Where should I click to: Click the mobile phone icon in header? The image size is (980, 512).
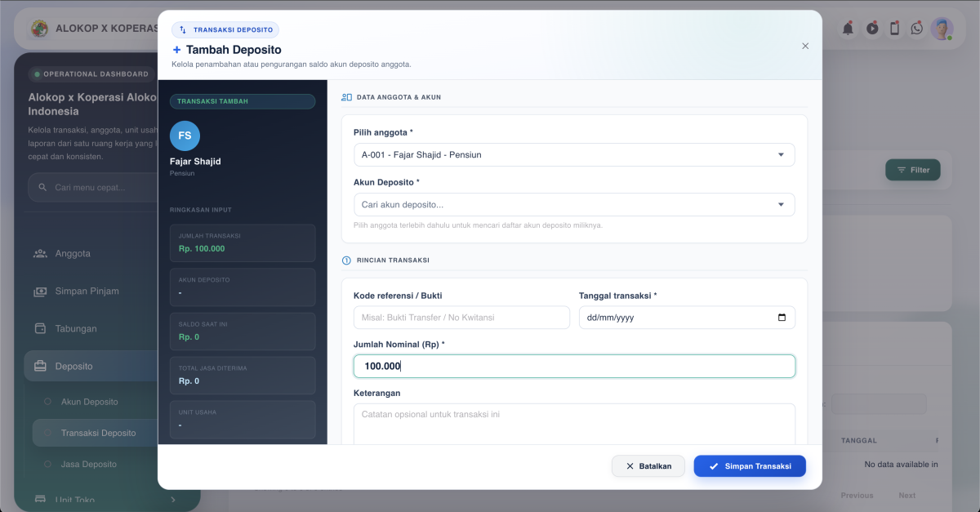pyautogui.click(x=894, y=29)
